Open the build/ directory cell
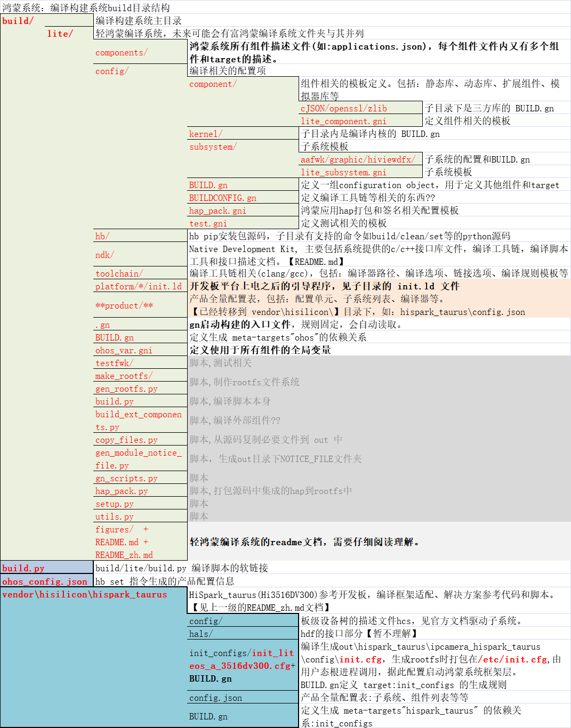Screen dimensions: 571x728 (x=18, y=22)
